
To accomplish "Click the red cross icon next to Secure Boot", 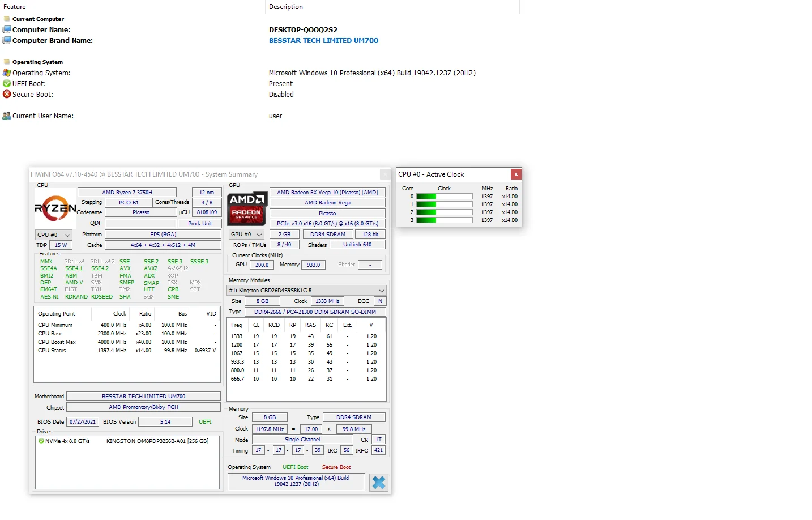I will (x=7, y=94).
